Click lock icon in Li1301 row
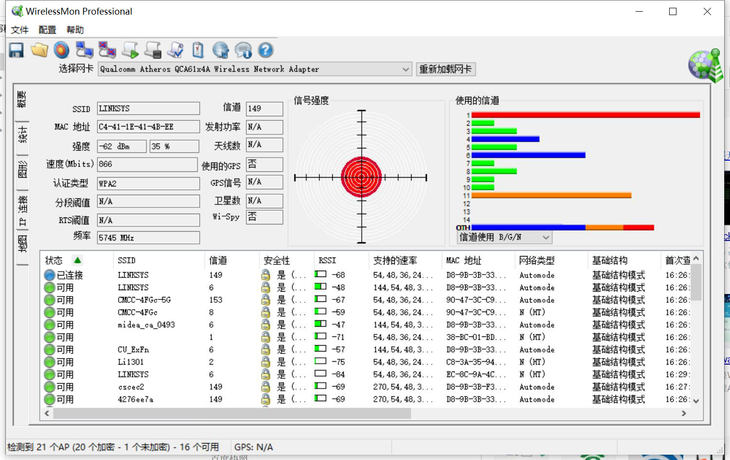Viewport: 730px width, 460px height. pyautogui.click(x=265, y=362)
